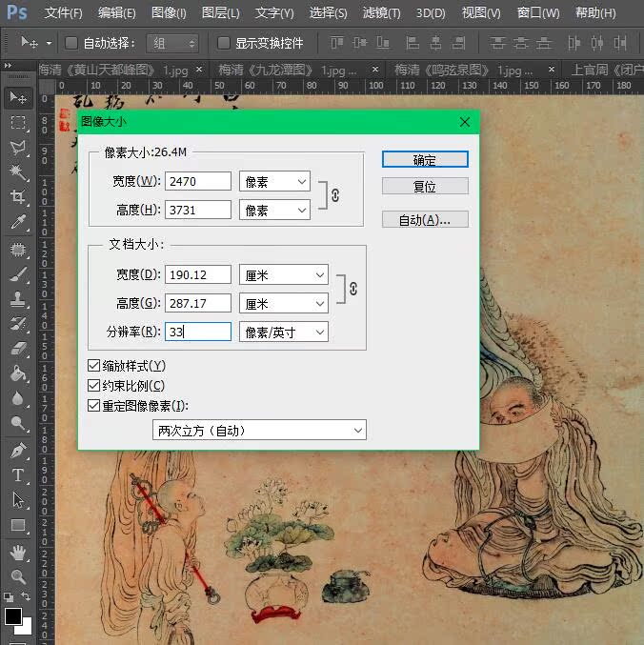
Task: Select the Pen tool
Action: (18, 451)
